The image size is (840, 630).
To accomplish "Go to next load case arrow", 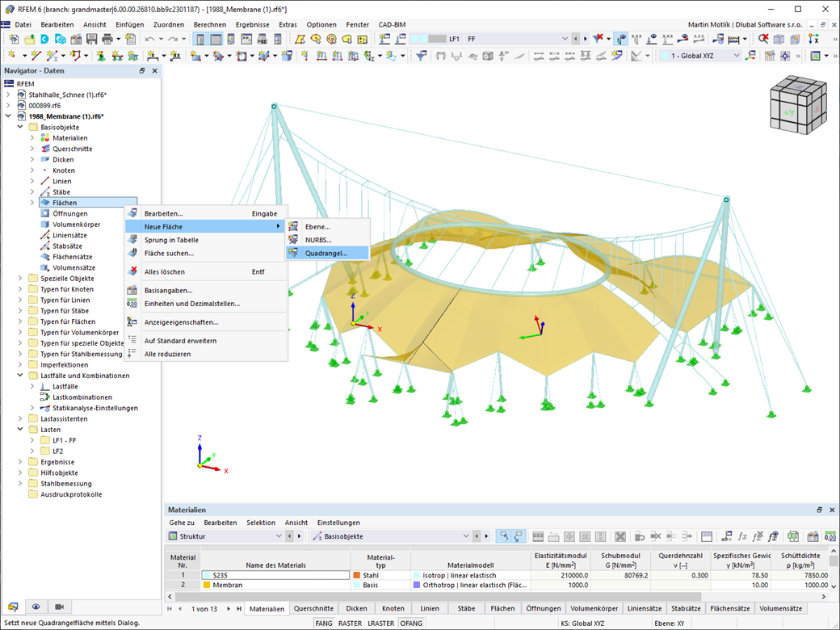I will (585, 39).
